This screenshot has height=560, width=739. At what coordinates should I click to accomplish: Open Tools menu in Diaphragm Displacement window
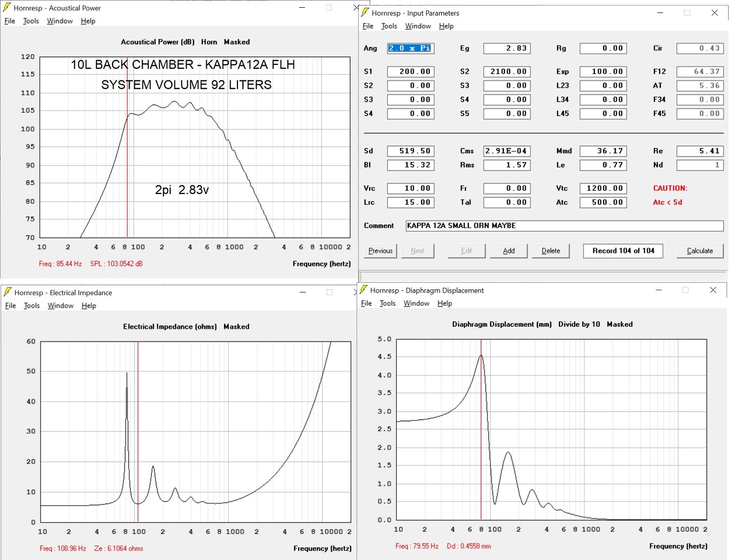click(x=387, y=304)
